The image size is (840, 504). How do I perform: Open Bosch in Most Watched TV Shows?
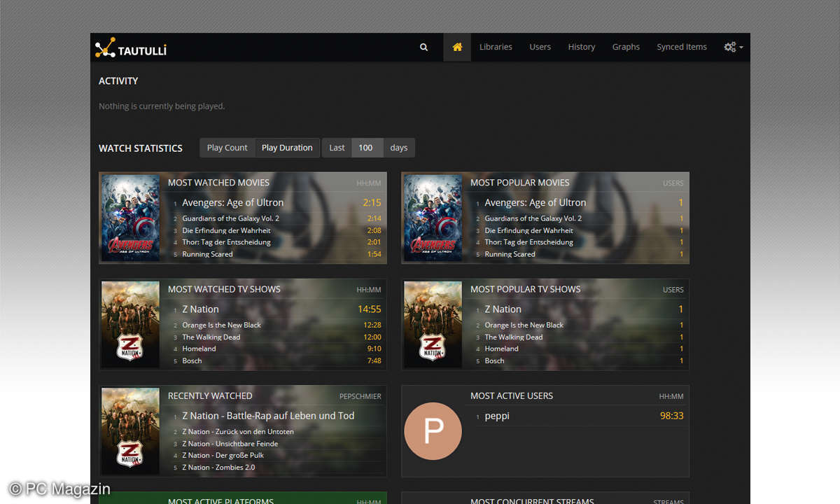[x=192, y=360]
